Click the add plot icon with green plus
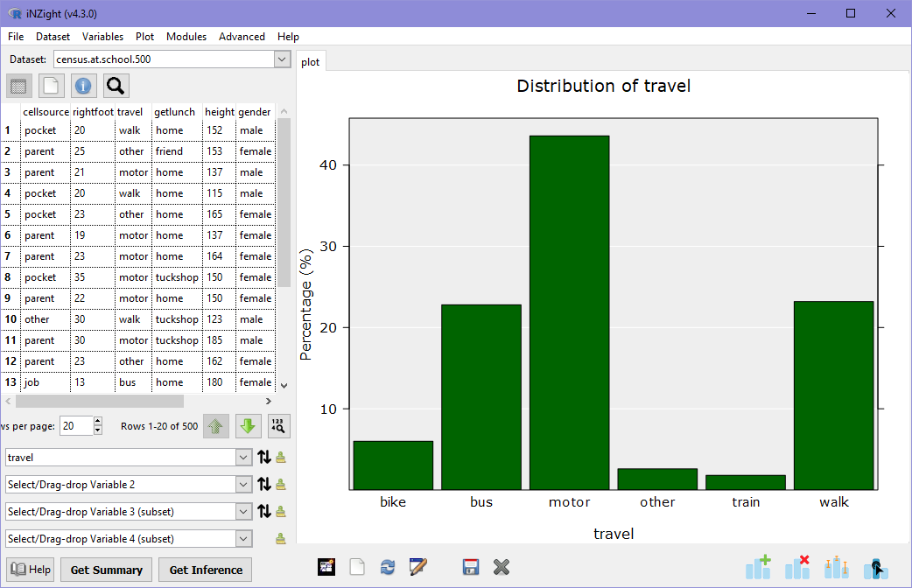 click(758, 567)
